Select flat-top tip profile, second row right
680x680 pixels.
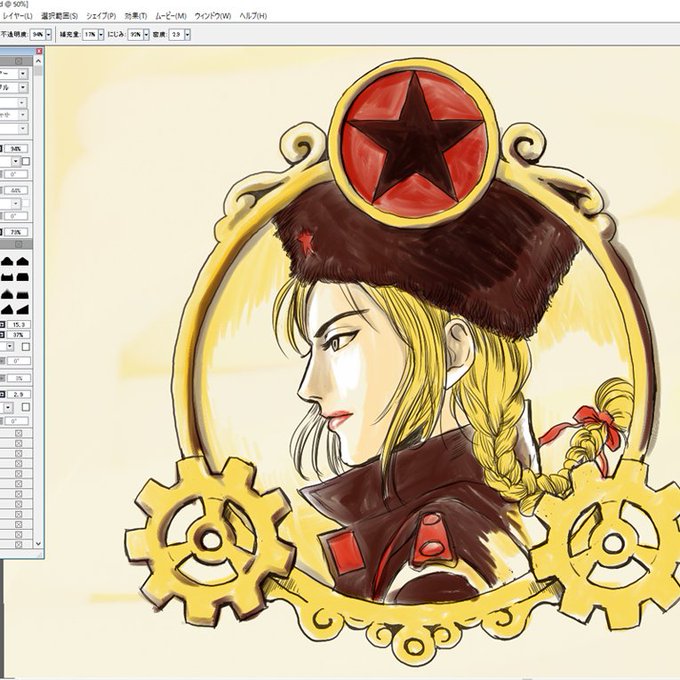click(x=23, y=277)
